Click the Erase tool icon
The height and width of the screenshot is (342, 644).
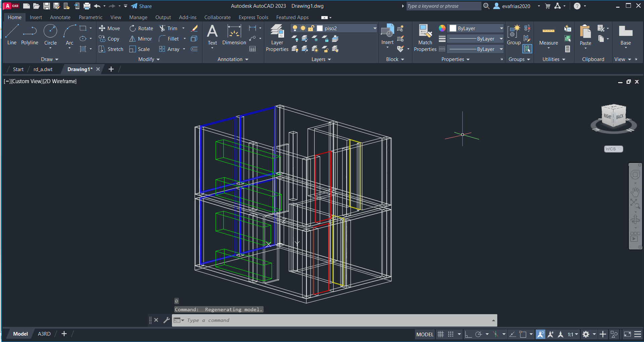click(194, 28)
